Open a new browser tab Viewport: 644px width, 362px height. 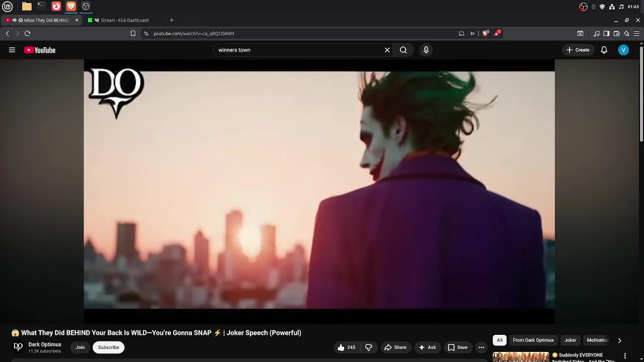[172, 20]
